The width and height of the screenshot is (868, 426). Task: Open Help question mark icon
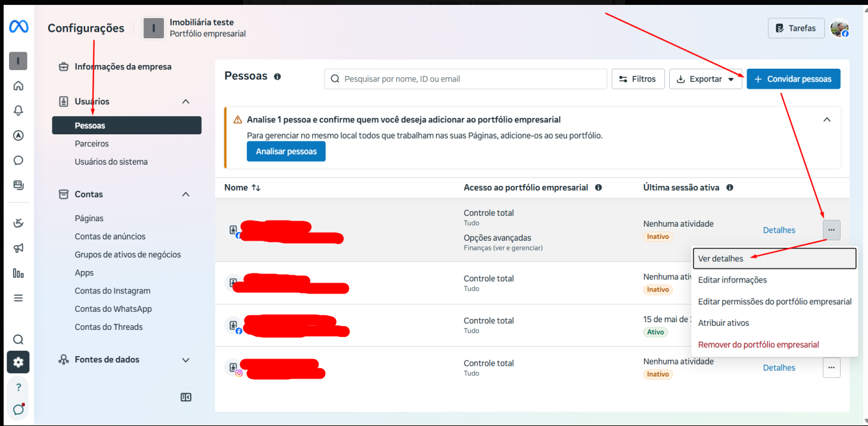click(x=18, y=387)
